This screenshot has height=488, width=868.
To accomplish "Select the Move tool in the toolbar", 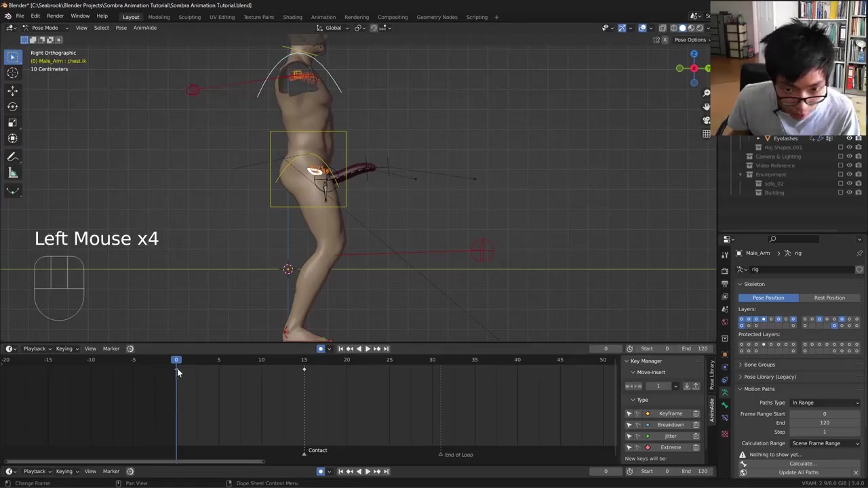I will click(x=12, y=90).
